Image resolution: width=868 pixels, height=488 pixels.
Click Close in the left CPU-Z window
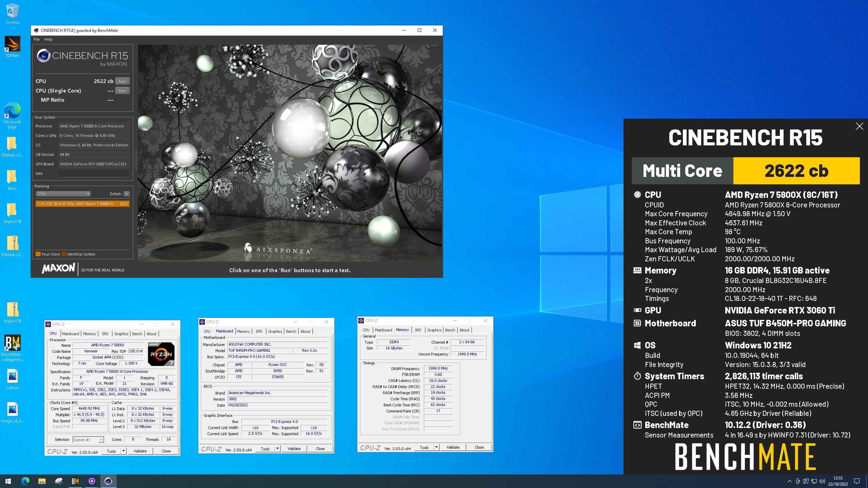(166, 451)
